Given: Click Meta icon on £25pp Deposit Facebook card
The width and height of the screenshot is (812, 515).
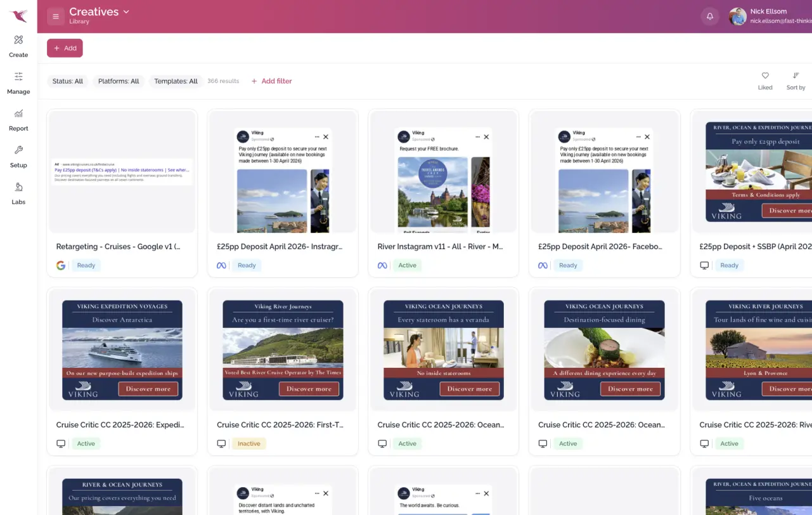Looking at the screenshot, I should tap(543, 265).
